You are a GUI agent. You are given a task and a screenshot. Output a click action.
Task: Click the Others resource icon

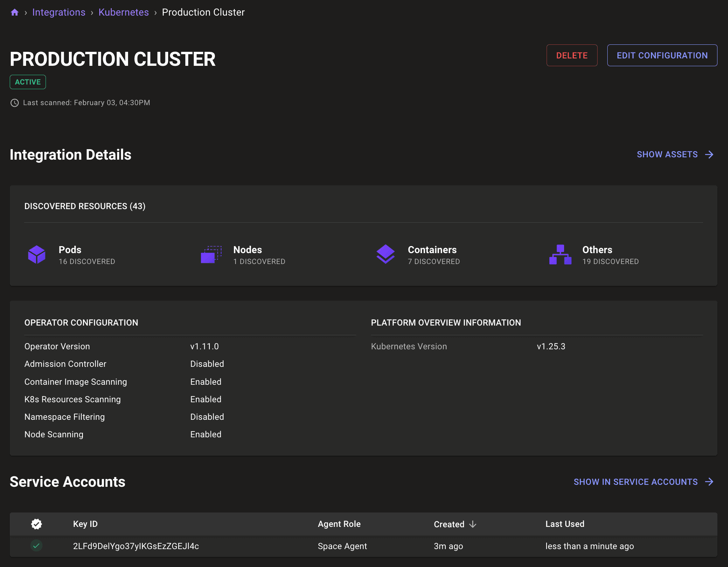(560, 255)
